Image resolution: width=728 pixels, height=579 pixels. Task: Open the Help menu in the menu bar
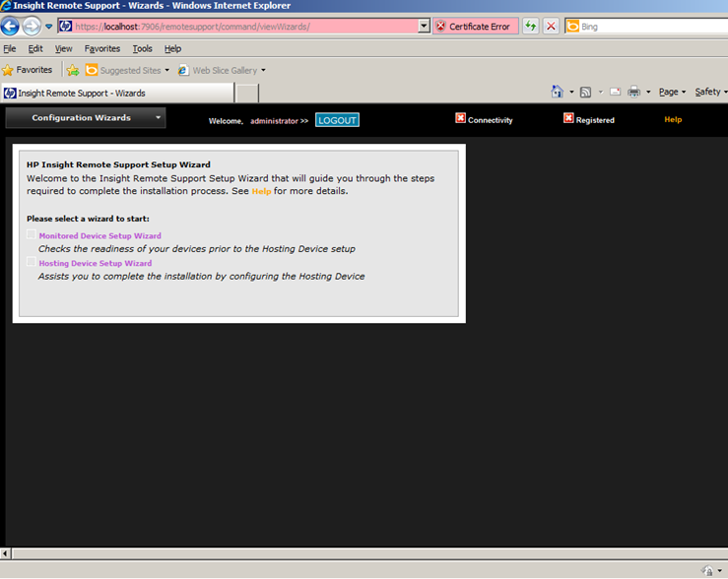[172, 48]
